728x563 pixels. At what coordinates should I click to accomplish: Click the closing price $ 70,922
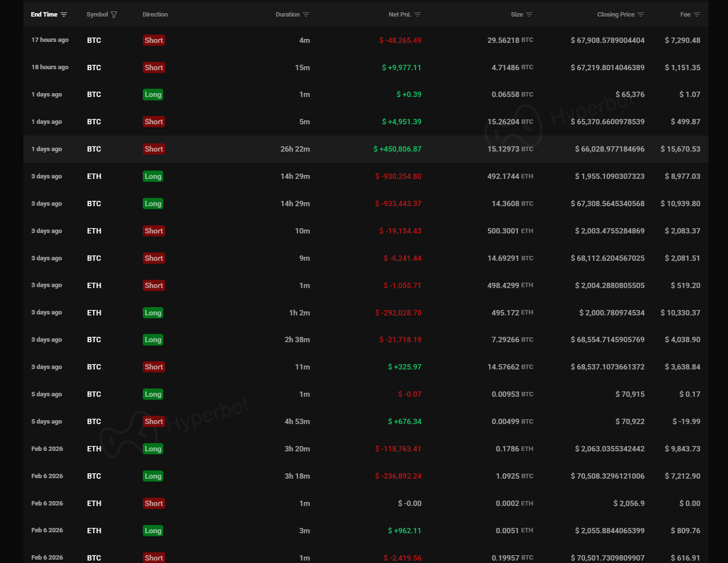(x=630, y=422)
